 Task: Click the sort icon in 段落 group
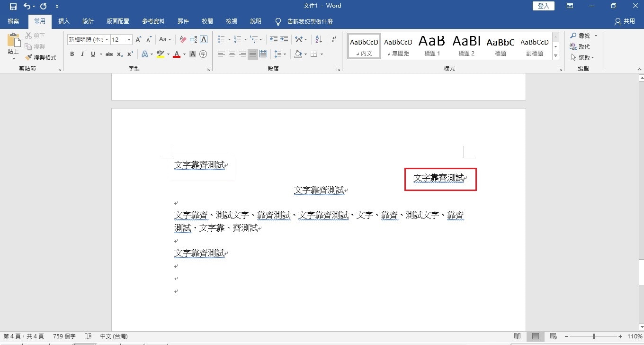pyautogui.click(x=317, y=39)
